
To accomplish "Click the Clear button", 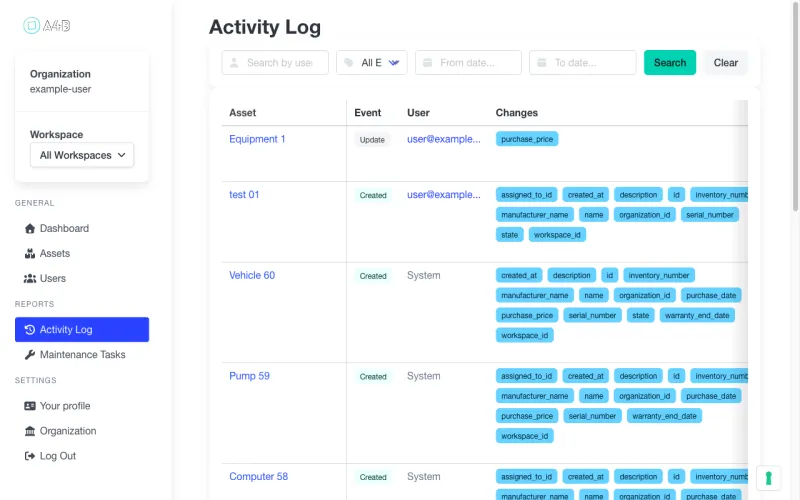I will tap(726, 62).
